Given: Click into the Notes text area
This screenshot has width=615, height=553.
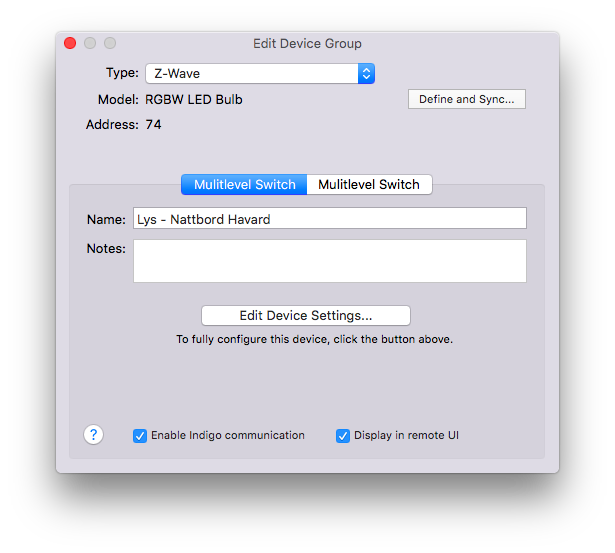Looking at the screenshot, I should 330,261.
